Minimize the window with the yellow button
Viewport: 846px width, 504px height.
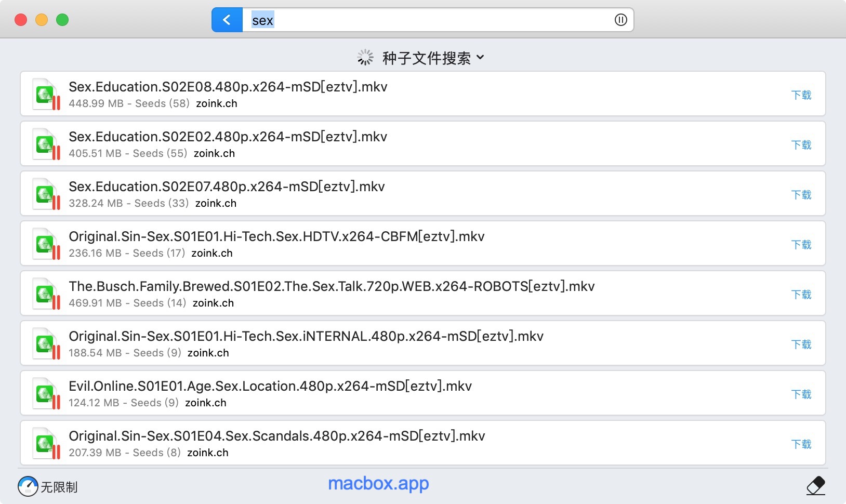pyautogui.click(x=42, y=20)
